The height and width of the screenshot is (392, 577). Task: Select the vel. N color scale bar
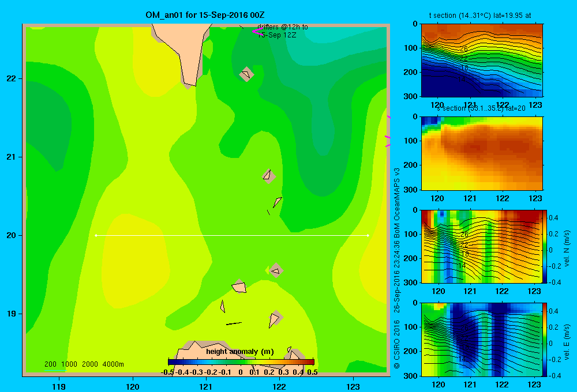(545, 246)
